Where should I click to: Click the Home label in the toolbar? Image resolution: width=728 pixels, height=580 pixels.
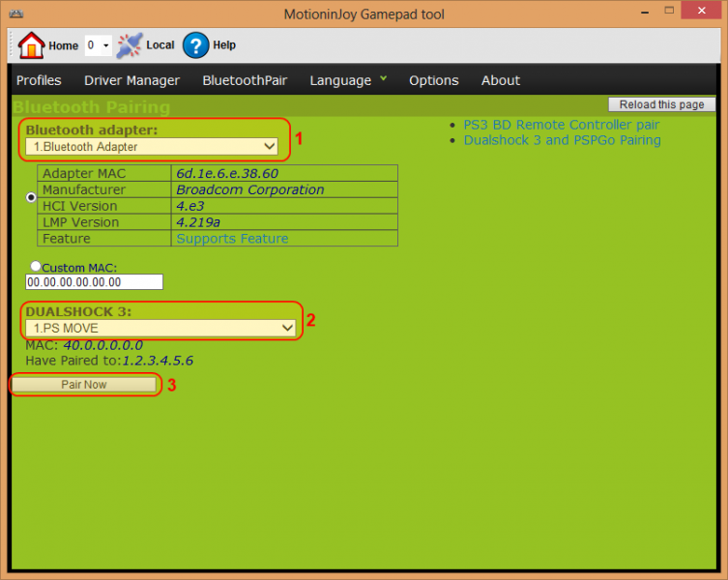coord(64,45)
